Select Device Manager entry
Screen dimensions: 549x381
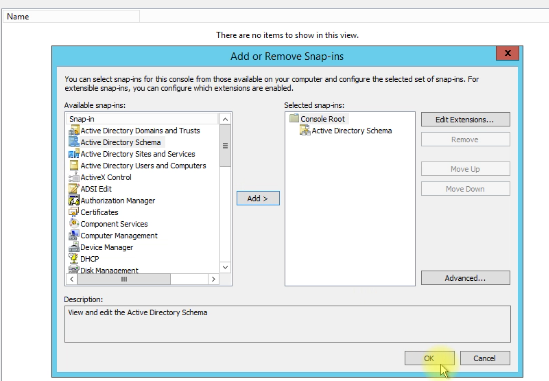pyautogui.click(x=107, y=247)
